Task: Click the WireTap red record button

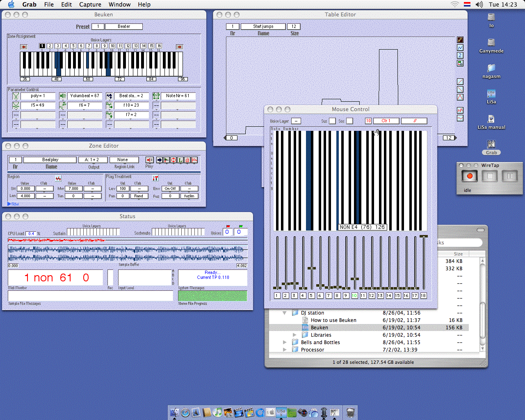Action: click(470, 176)
